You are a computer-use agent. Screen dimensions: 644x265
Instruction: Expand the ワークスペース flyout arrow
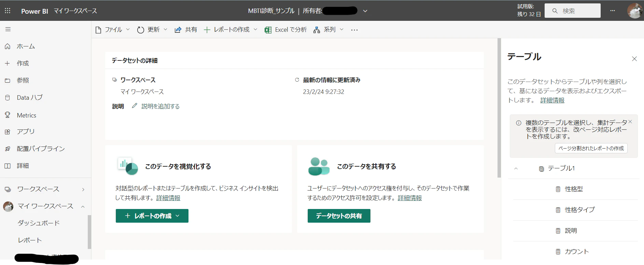[x=83, y=190]
